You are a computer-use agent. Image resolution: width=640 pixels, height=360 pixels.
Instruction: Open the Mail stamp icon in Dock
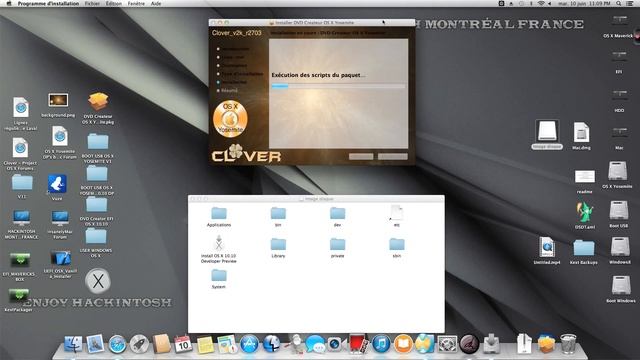(x=95, y=344)
